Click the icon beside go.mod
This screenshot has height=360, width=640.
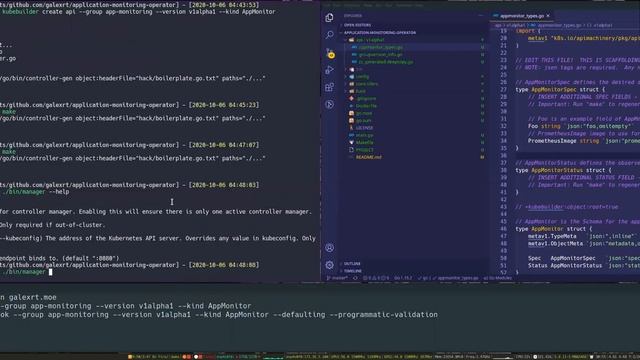[351, 113]
